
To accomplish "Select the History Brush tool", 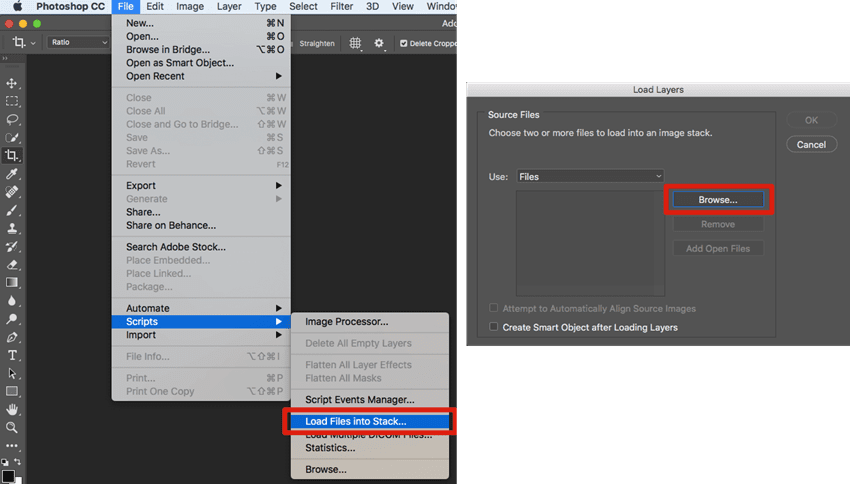I will 11,246.
